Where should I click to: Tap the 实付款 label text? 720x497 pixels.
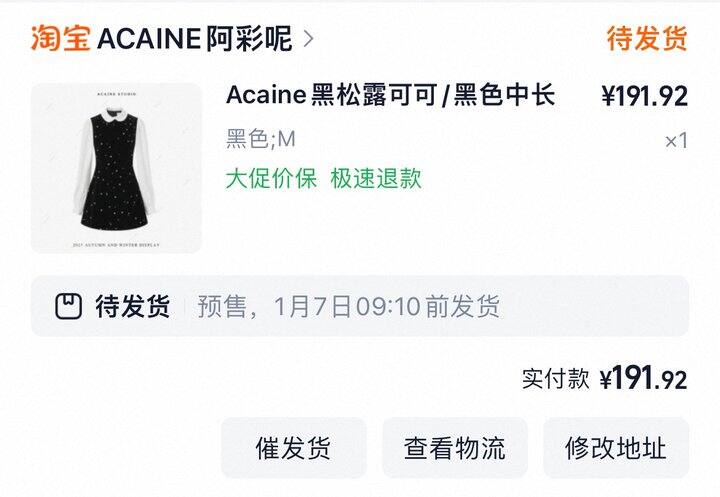tap(555, 379)
